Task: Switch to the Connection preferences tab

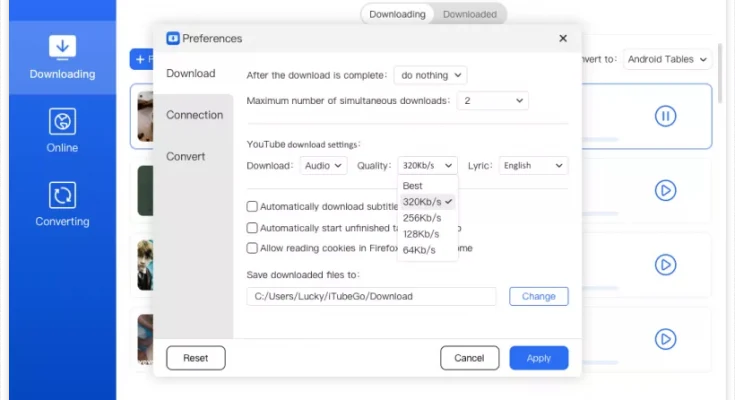Action: tap(195, 115)
